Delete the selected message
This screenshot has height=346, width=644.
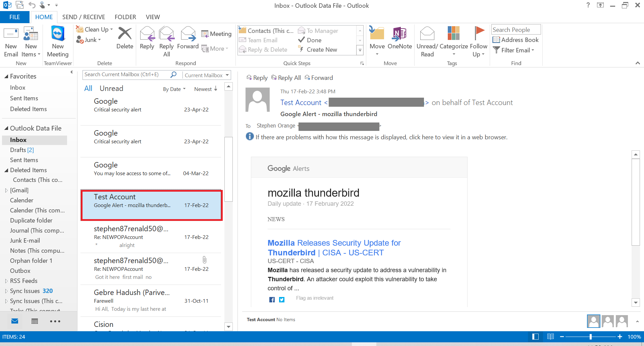click(x=125, y=38)
